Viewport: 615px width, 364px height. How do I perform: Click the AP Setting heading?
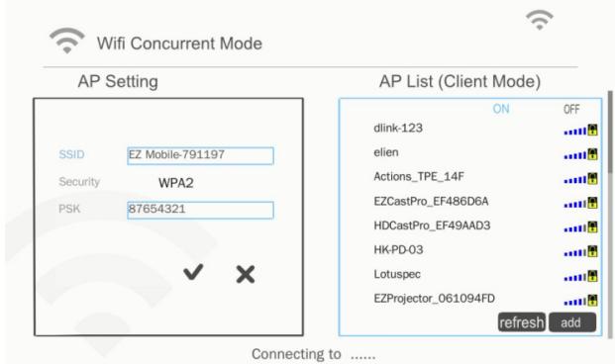(x=118, y=81)
